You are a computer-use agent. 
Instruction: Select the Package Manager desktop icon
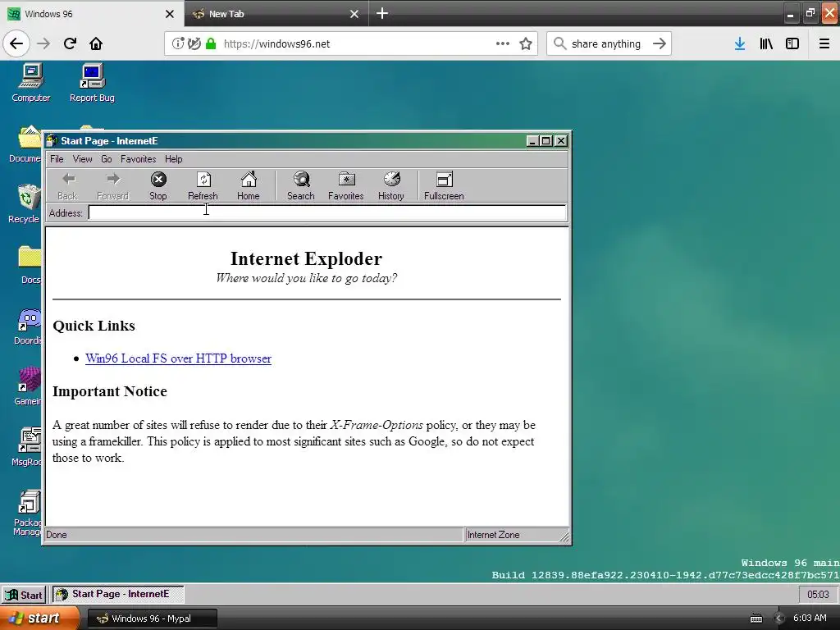point(28,513)
